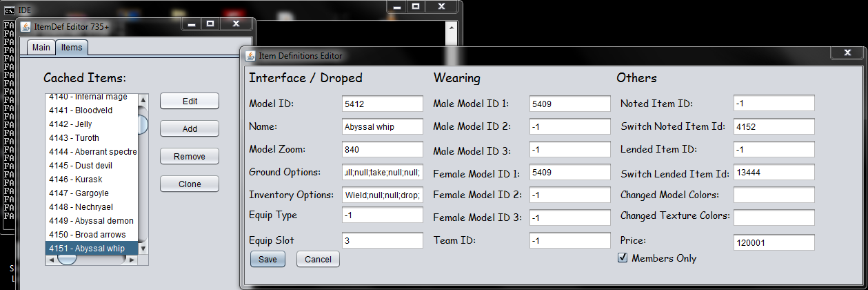Click the Team ID field
Screen dimensions: 868x290
pyautogui.click(x=570, y=240)
